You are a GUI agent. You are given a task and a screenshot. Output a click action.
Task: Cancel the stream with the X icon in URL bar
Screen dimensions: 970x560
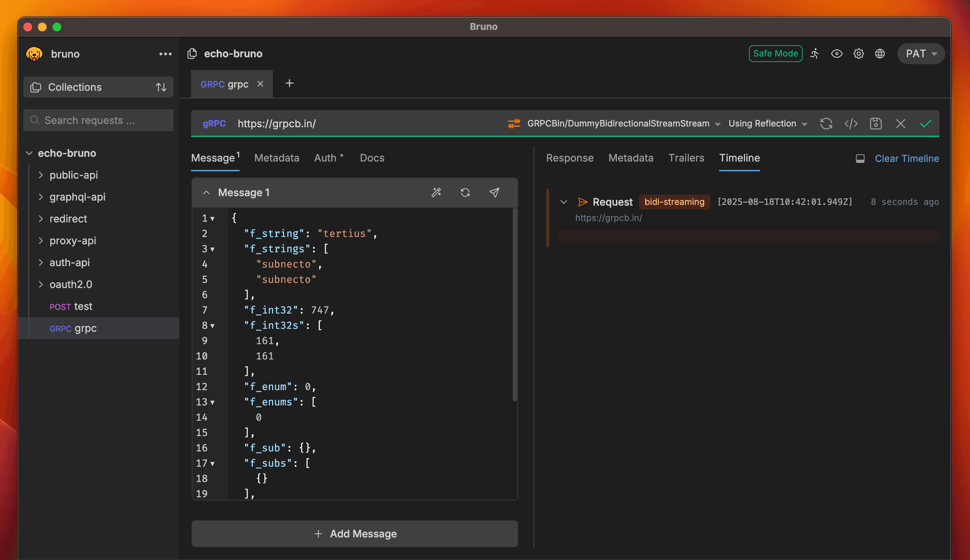pyautogui.click(x=900, y=124)
